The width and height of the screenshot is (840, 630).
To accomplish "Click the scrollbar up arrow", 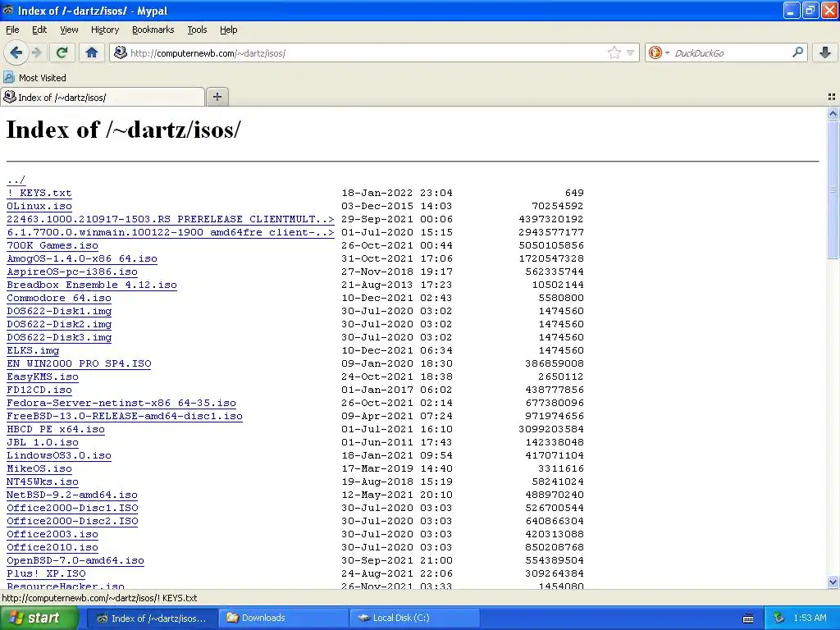I will click(833, 113).
